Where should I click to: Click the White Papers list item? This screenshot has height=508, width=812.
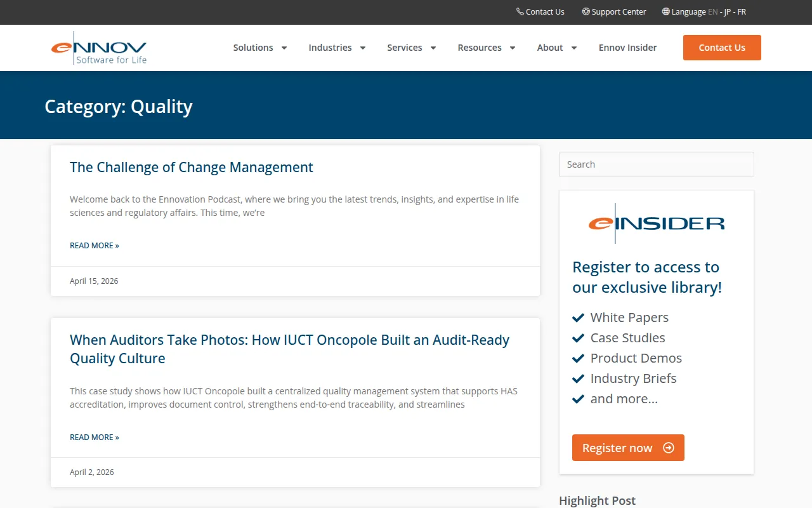click(x=629, y=317)
